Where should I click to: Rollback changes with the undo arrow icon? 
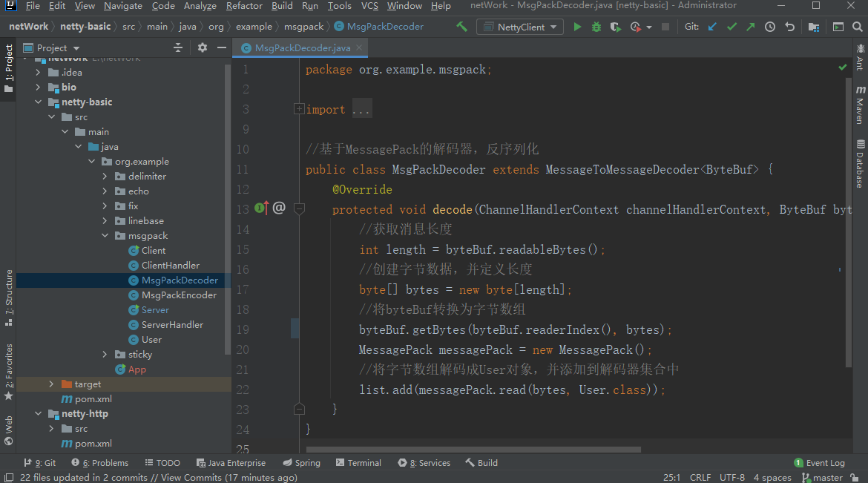[789, 27]
